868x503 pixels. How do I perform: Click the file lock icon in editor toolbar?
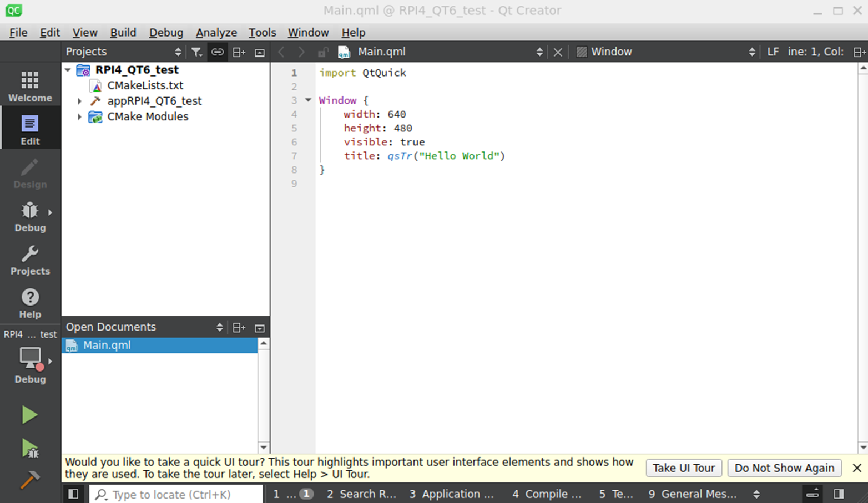(322, 52)
